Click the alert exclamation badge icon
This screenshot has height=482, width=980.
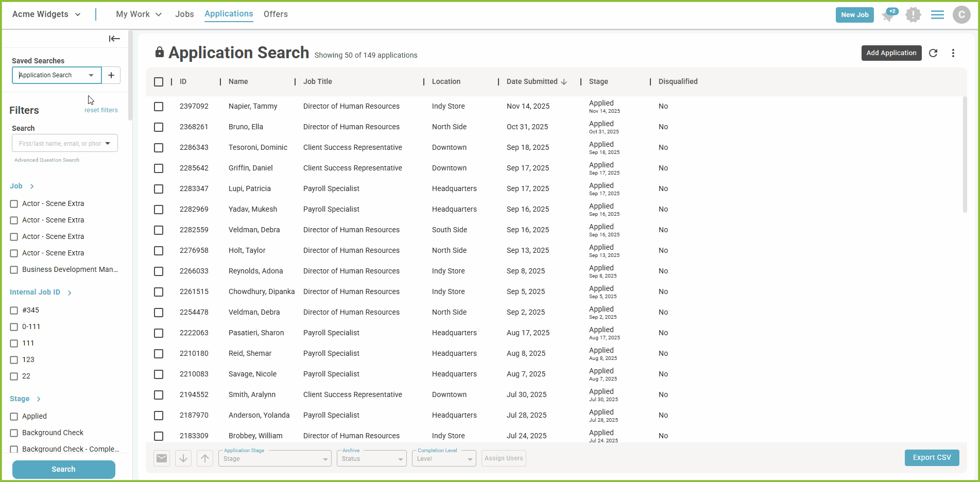click(913, 15)
